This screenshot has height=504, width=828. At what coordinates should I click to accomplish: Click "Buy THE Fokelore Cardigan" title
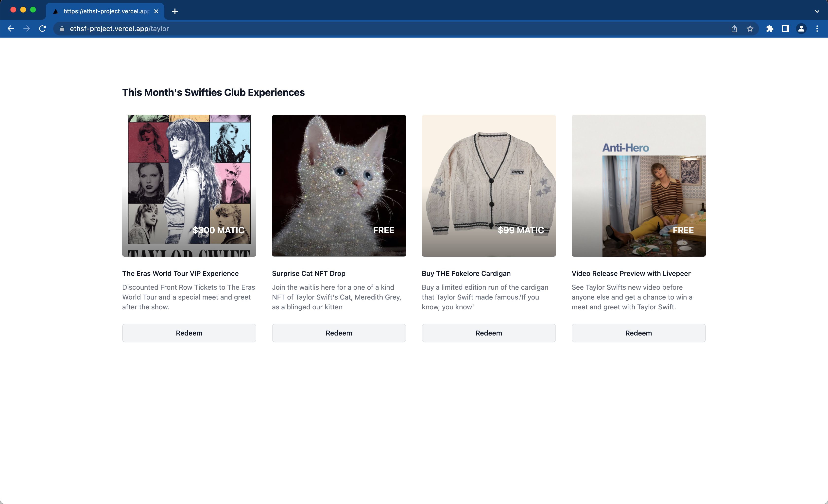466,273
